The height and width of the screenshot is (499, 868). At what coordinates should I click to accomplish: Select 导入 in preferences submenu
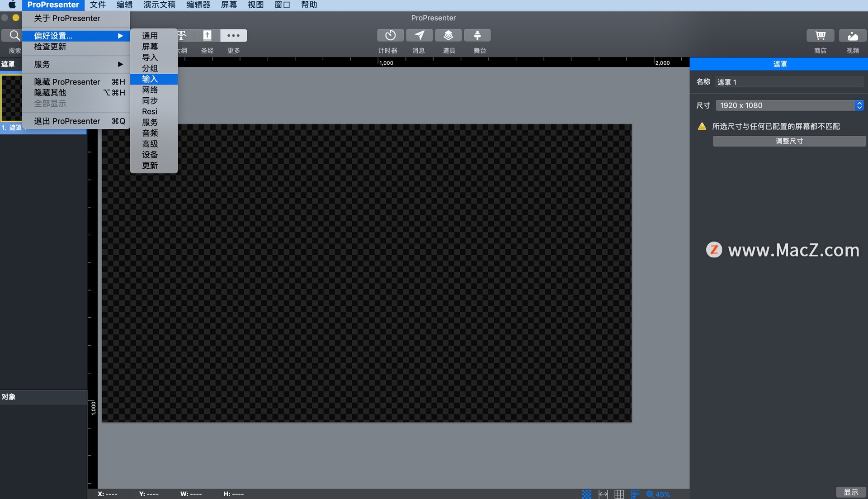(154, 57)
